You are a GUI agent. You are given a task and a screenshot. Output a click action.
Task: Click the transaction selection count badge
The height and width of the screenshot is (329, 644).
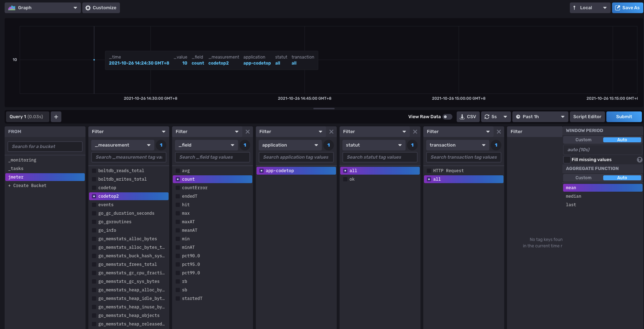496,145
